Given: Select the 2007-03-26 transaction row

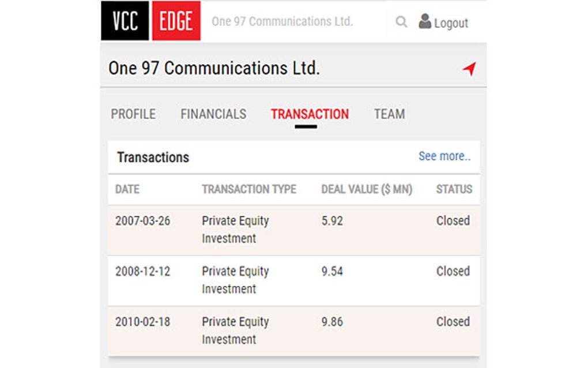Looking at the screenshot, I should [x=293, y=230].
